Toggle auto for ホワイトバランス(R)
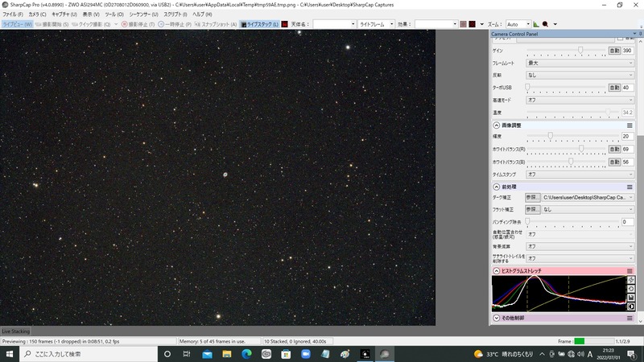The image size is (644, 362). coord(614,150)
